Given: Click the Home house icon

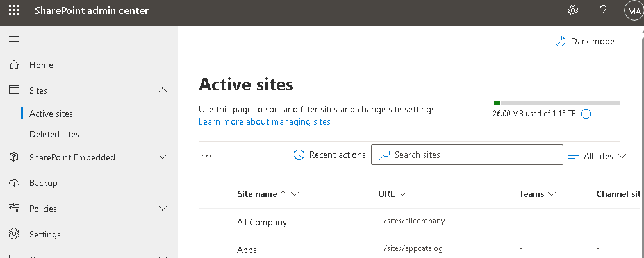Looking at the screenshot, I should click(x=14, y=65).
